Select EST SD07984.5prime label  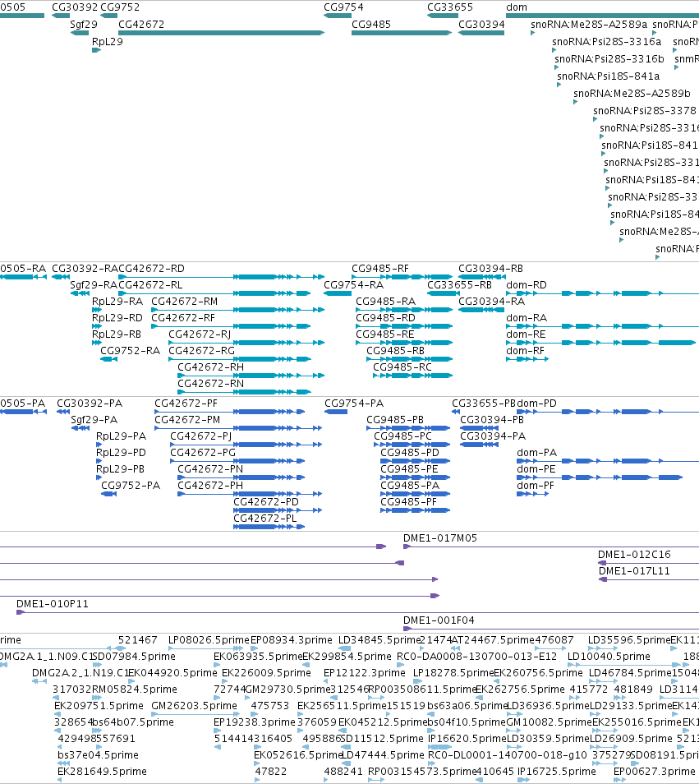pyautogui.click(x=134, y=657)
